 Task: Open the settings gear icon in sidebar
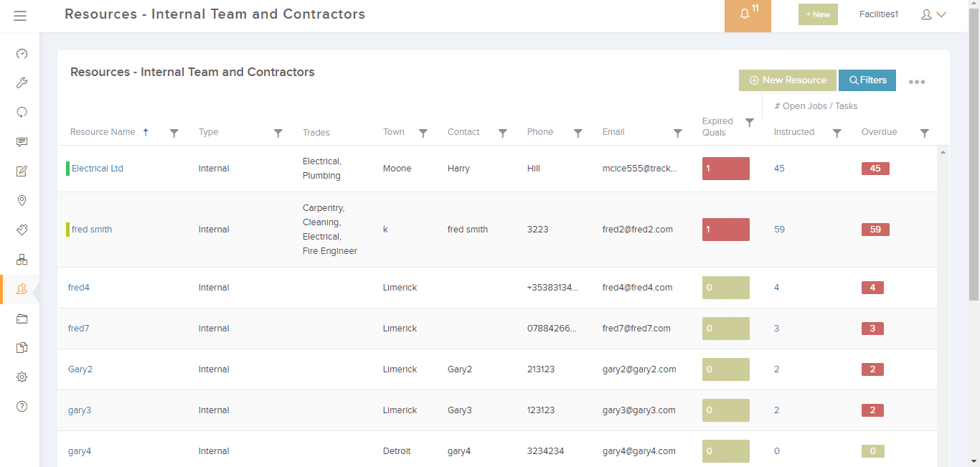click(22, 377)
